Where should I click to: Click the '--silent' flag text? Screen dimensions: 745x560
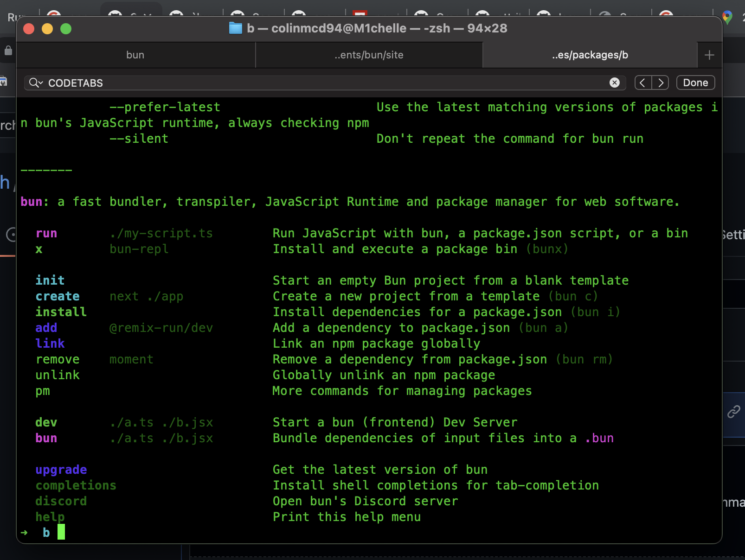(x=139, y=139)
